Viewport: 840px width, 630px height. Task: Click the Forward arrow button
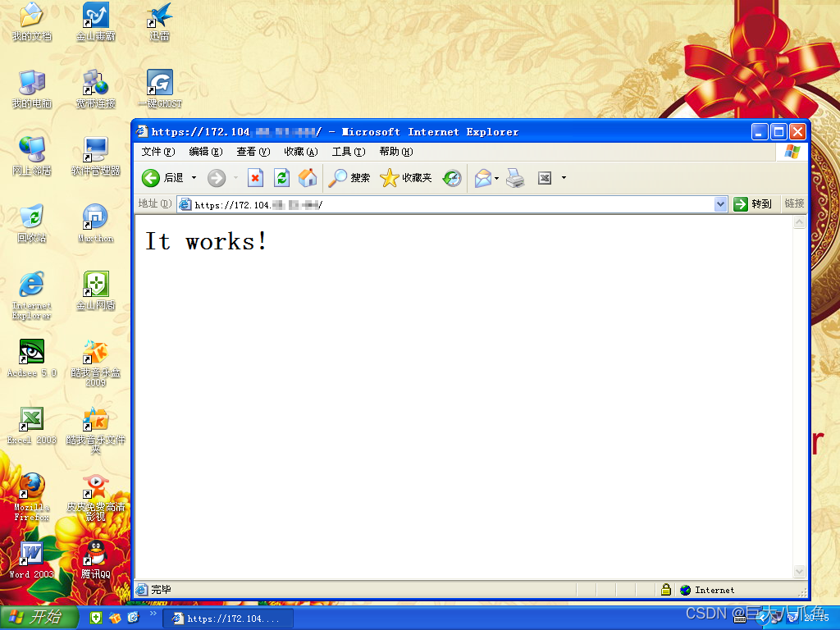pyautogui.click(x=217, y=178)
